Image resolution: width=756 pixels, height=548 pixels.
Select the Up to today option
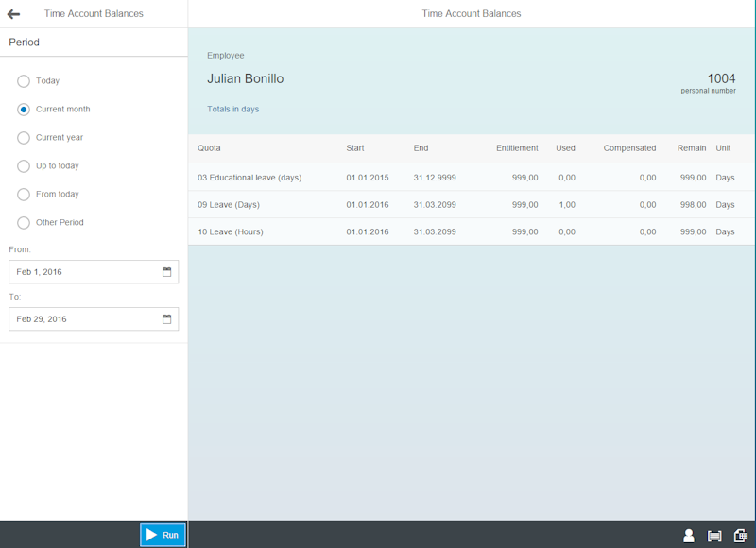pos(24,165)
